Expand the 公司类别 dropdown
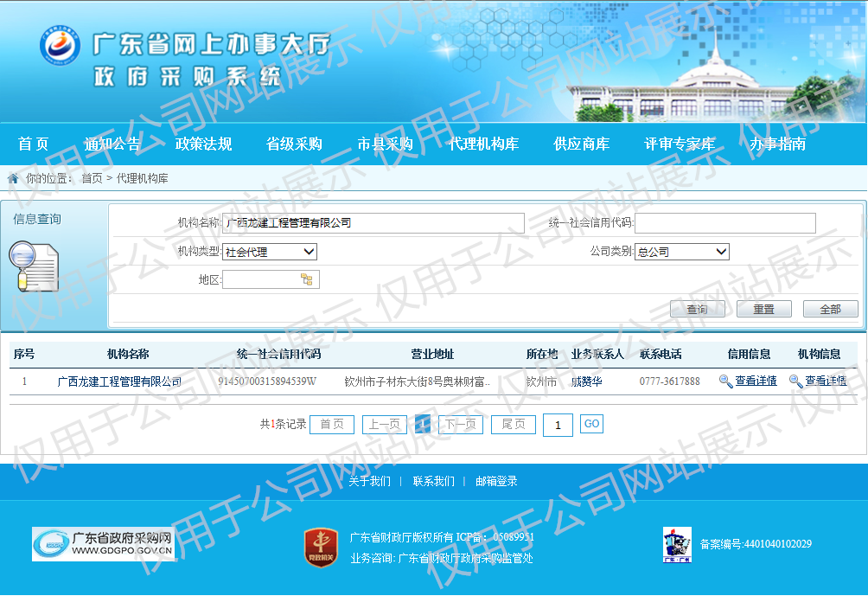The width and height of the screenshot is (868, 596). [682, 252]
